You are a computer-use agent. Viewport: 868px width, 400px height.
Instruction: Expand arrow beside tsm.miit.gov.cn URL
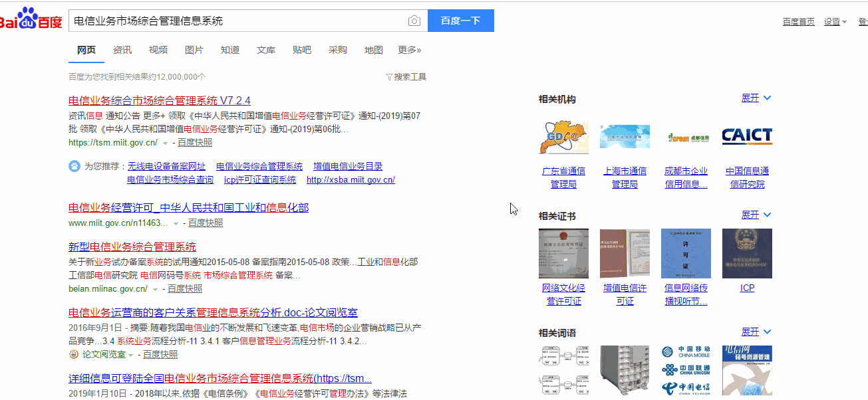(x=165, y=143)
